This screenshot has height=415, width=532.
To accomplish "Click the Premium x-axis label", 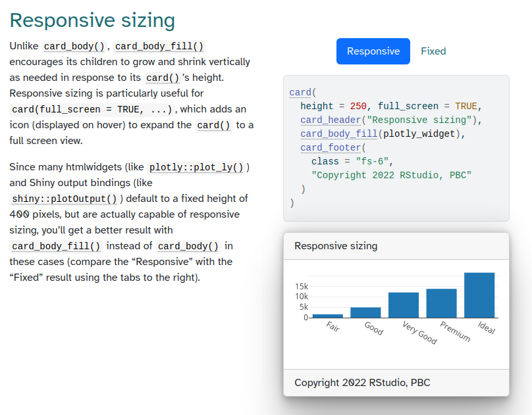I will pyautogui.click(x=455, y=331).
